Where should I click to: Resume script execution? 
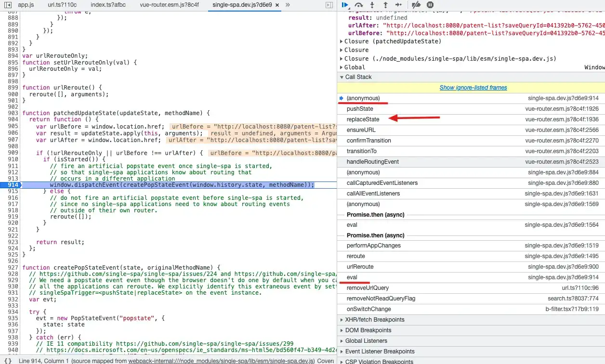(x=345, y=5)
